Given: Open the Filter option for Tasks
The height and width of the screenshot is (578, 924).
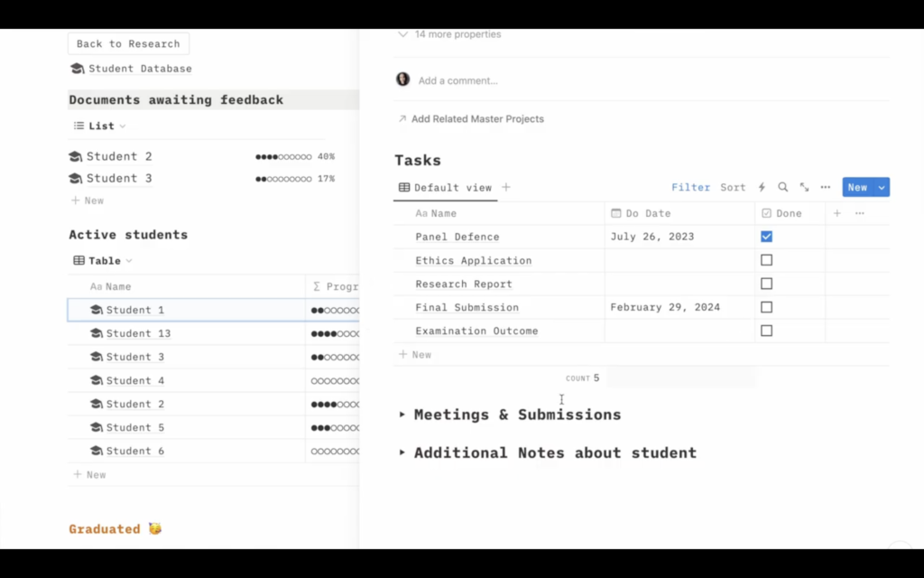Looking at the screenshot, I should pyautogui.click(x=690, y=188).
